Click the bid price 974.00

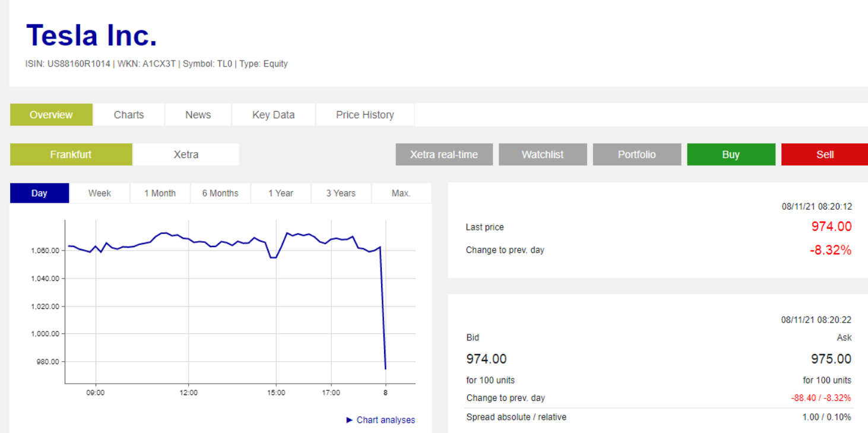tap(486, 359)
